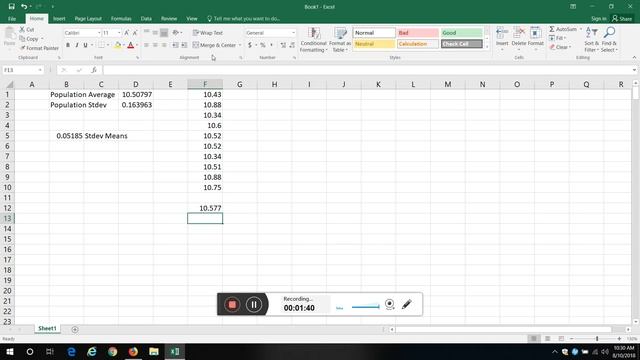Click the recorder pencil annotate icon
Viewport: 640px width, 360px height.
[x=407, y=304]
